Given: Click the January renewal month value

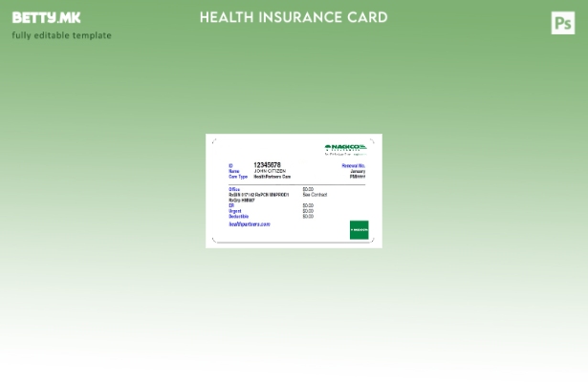Looking at the screenshot, I should (x=358, y=171).
